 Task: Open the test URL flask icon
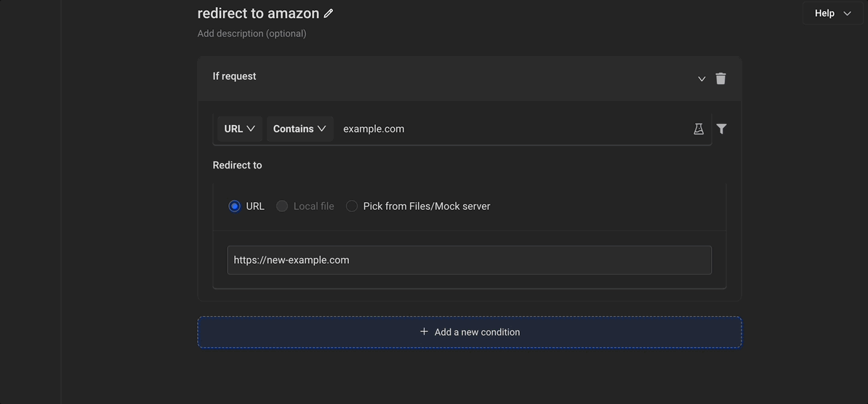coord(699,129)
